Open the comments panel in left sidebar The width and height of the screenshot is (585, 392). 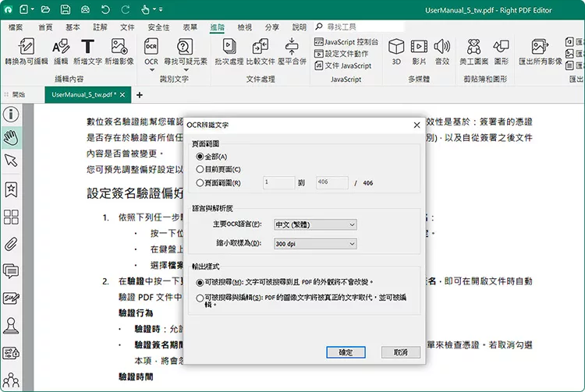click(12, 271)
